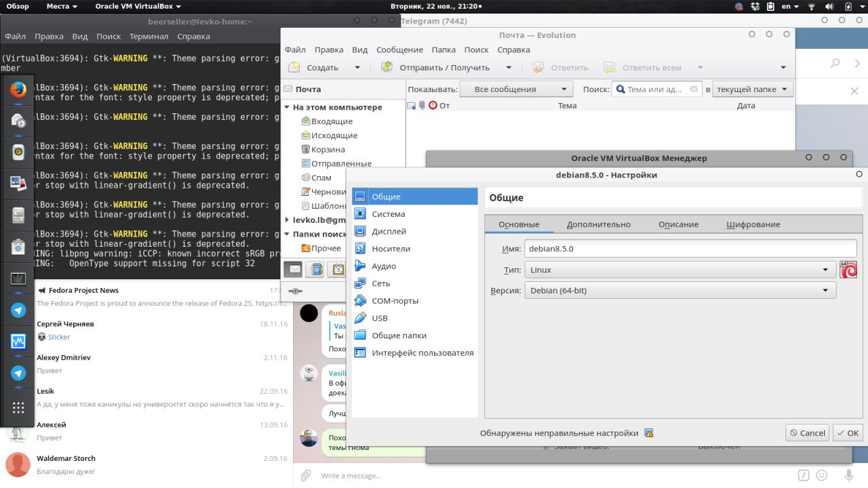Open the clipboard indicator in top bar
This screenshot has height=488, width=868.
(770, 6)
